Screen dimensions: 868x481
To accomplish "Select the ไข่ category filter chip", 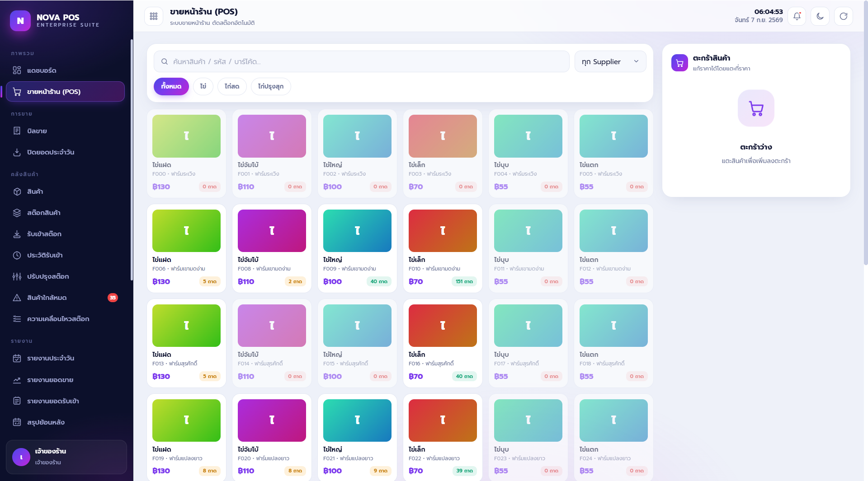I will (203, 86).
